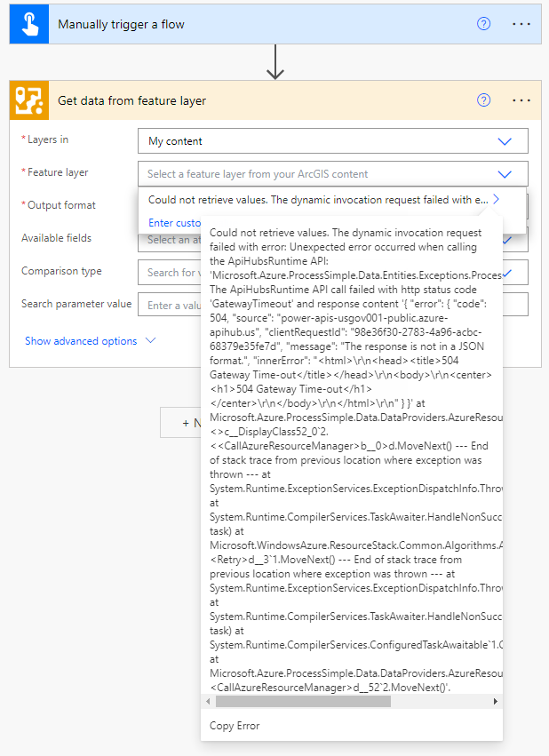This screenshot has width=549, height=756.
Task: Open help for Manually trigger a flow
Action: [x=483, y=24]
